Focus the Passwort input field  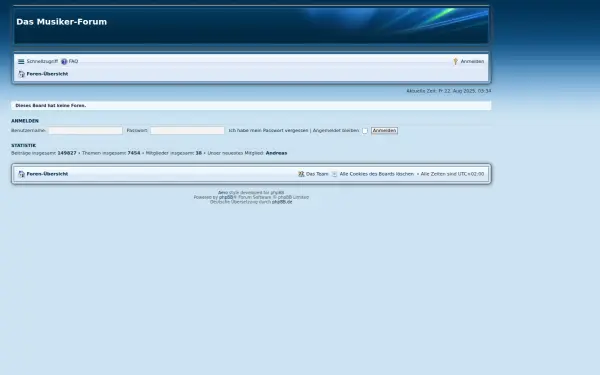coord(188,131)
